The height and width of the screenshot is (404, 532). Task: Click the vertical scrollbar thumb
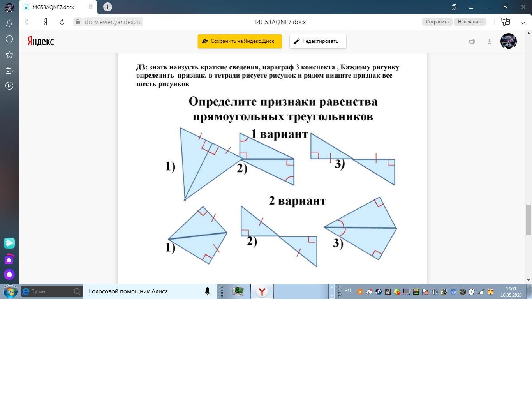click(529, 219)
